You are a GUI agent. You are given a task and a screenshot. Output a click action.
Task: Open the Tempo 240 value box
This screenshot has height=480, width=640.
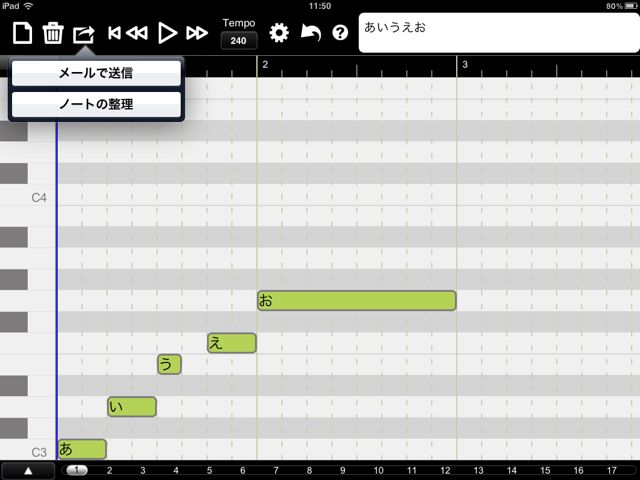239,40
